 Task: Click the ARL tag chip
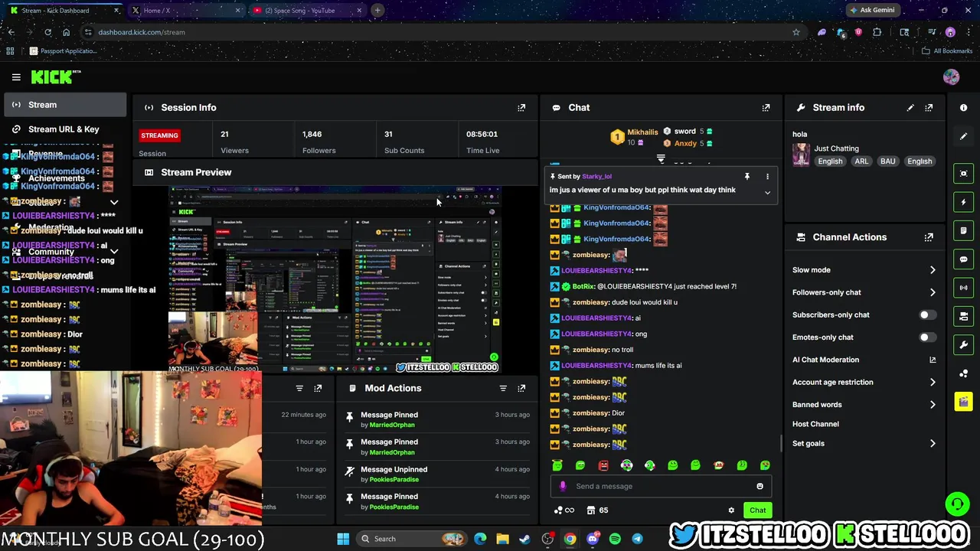tap(861, 161)
